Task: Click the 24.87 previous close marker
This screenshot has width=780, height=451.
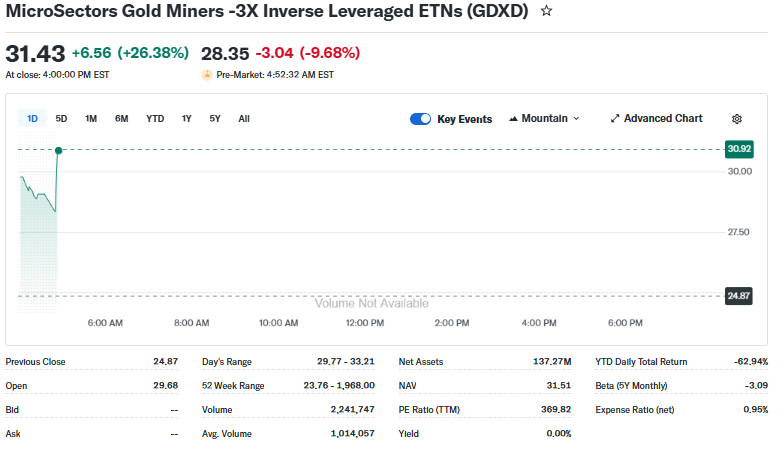Action: pyautogui.click(x=738, y=296)
